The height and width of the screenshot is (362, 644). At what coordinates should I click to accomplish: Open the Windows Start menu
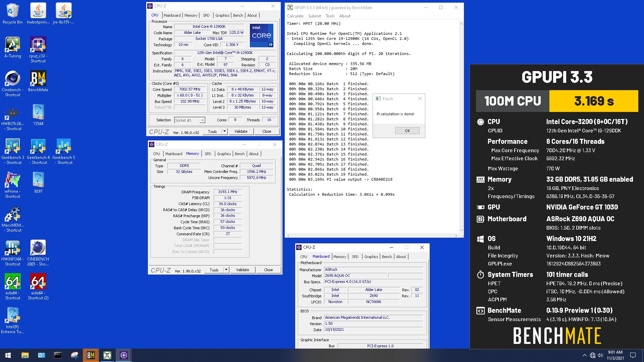8,355
